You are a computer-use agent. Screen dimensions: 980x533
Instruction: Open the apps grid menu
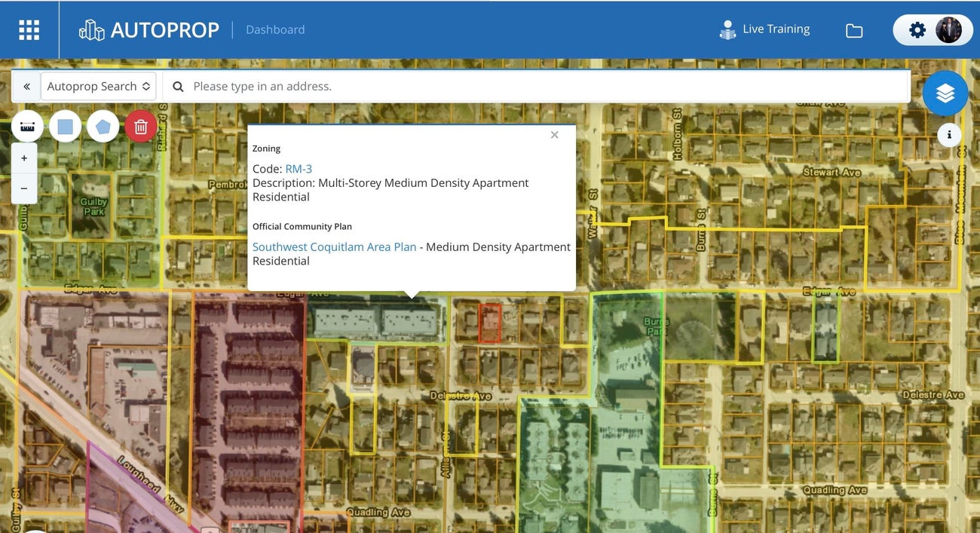[29, 29]
